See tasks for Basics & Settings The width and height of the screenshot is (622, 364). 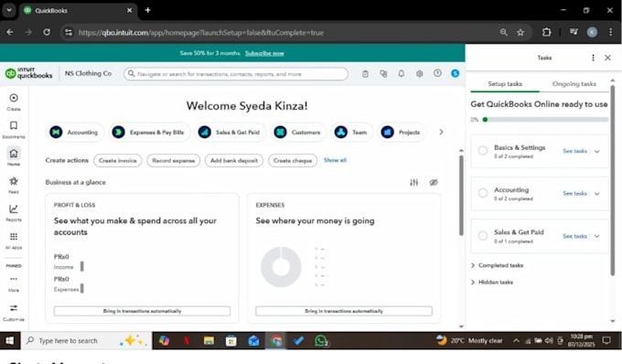tap(574, 151)
